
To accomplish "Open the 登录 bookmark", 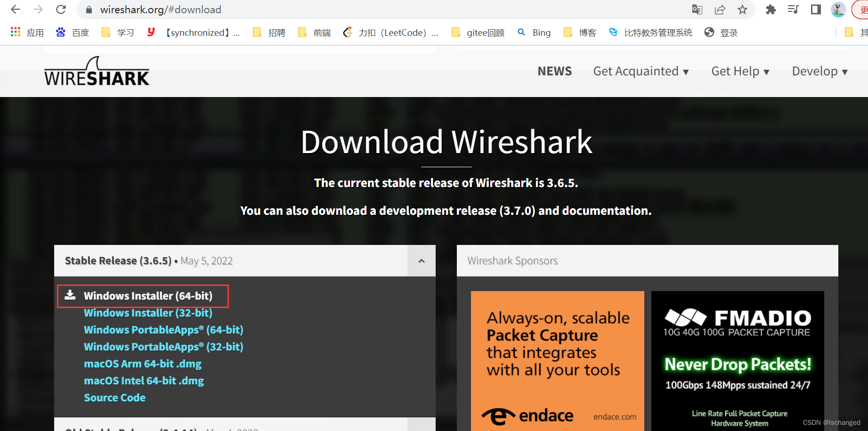I will 721,33.
